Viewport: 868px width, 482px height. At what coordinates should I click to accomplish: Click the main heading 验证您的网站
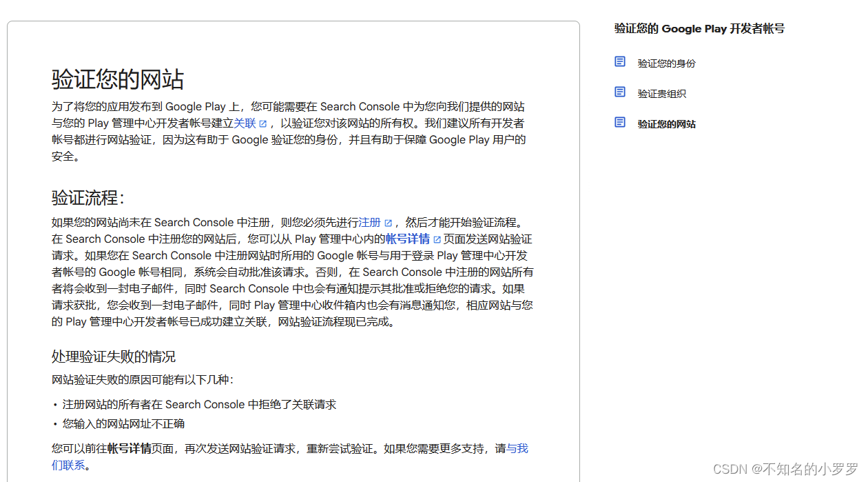click(118, 79)
